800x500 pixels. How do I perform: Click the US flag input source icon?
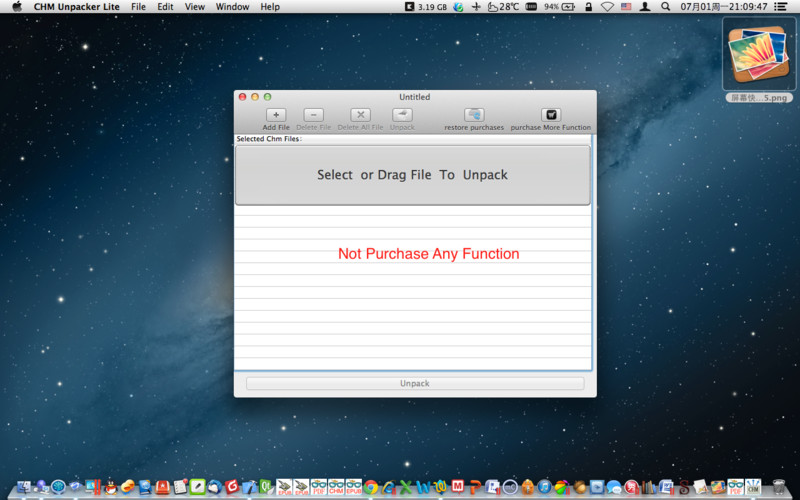pyautogui.click(x=626, y=7)
